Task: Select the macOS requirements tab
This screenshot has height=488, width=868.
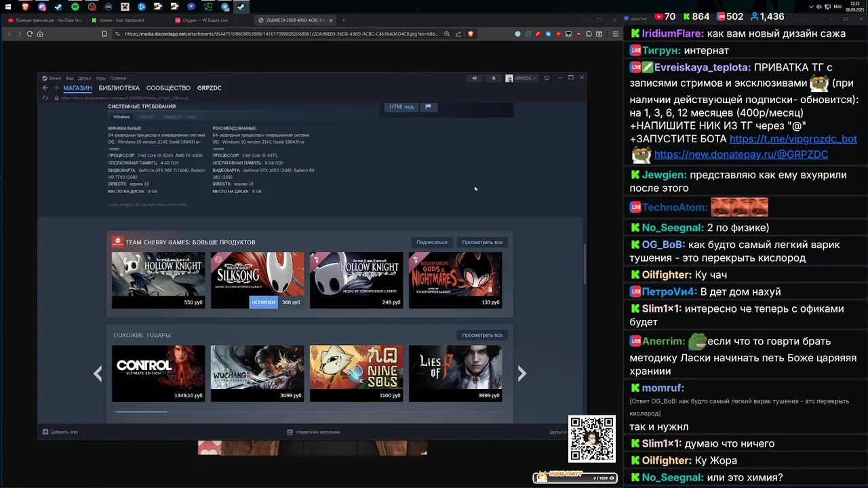Action: click(x=146, y=117)
